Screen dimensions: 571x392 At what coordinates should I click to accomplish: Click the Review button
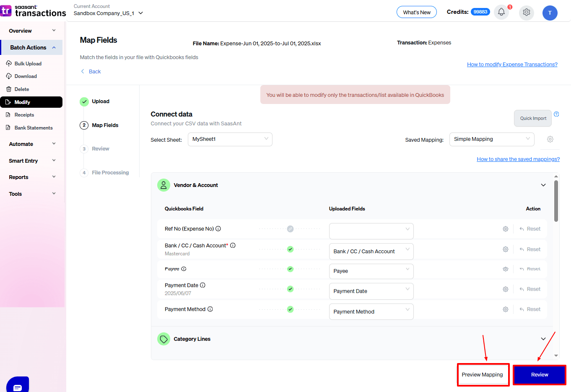pos(539,375)
